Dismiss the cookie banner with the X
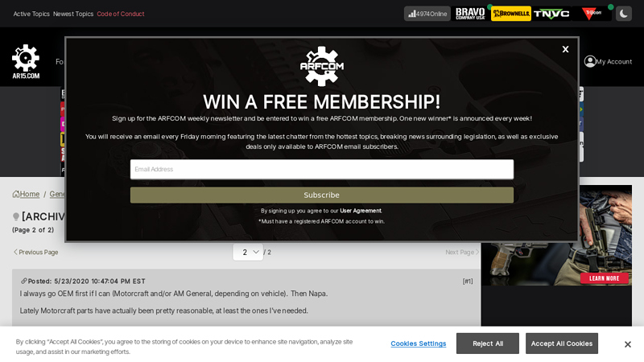This screenshot has width=644, height=362. pos(628,344)
